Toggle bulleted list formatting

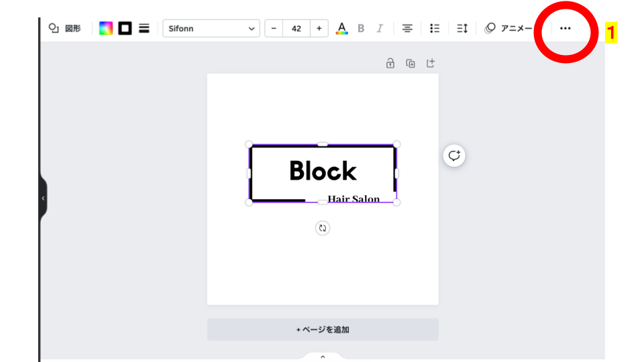[x=435, y=28]
